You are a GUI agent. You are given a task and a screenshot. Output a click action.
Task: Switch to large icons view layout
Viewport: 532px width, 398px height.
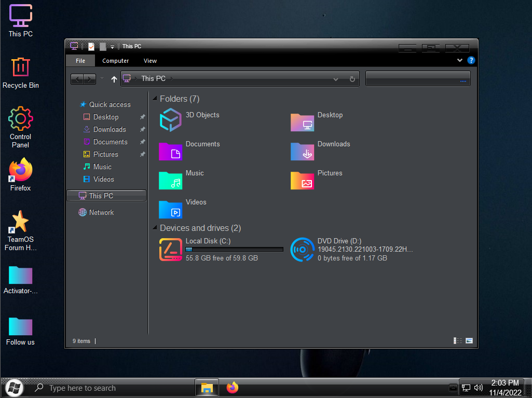pyautogui.click(x=469, y=341)
